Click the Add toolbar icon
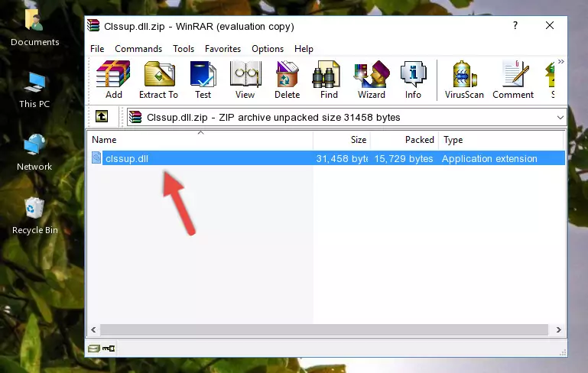Viewport: 588px width, 373px height. [x=113, y=79]
